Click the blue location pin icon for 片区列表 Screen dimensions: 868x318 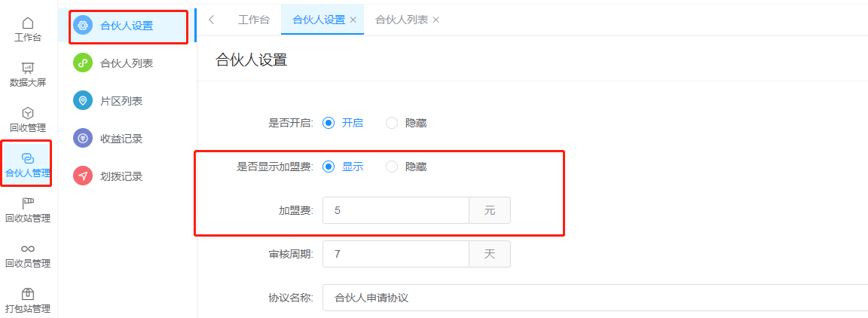coord(83,101)
